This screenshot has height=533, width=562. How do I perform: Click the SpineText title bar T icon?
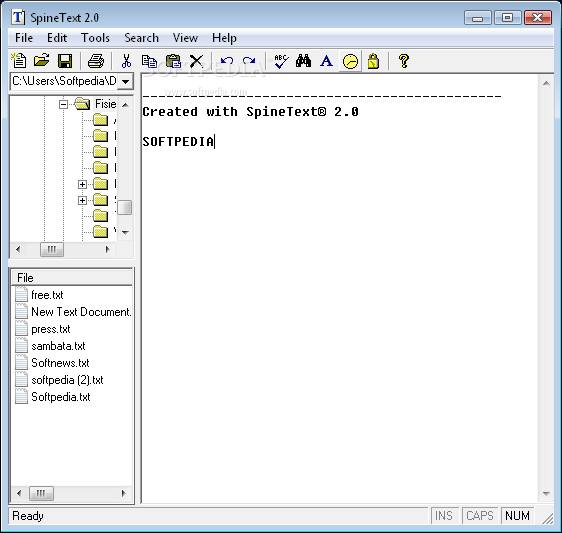tap(18, 17)
